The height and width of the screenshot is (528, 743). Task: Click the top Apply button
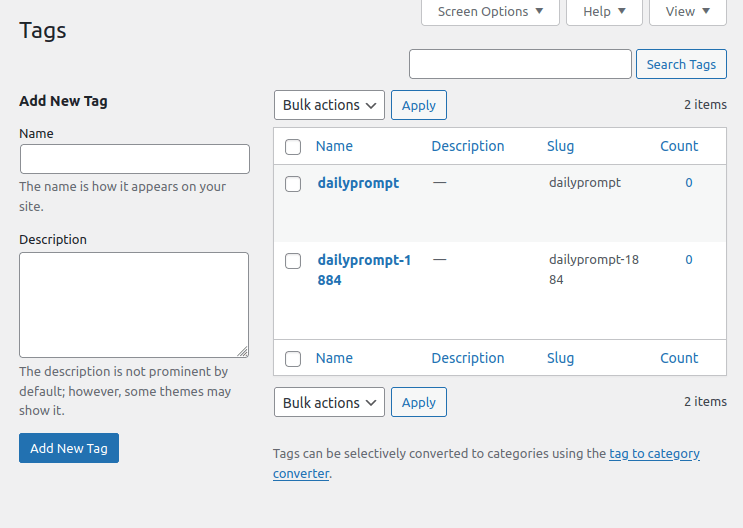418,105
